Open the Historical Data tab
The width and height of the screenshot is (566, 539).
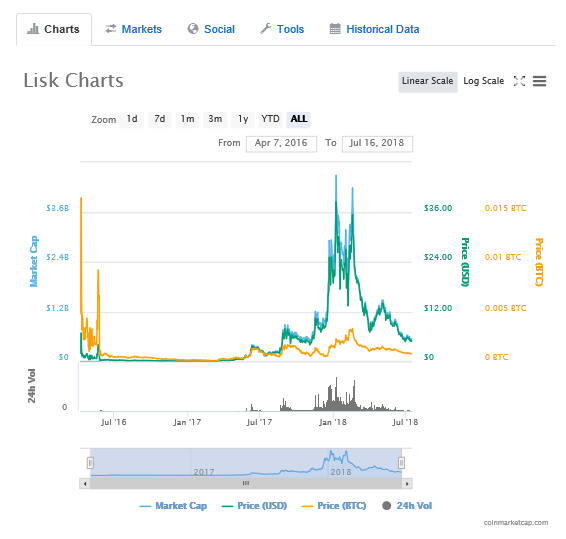(375, 29)
